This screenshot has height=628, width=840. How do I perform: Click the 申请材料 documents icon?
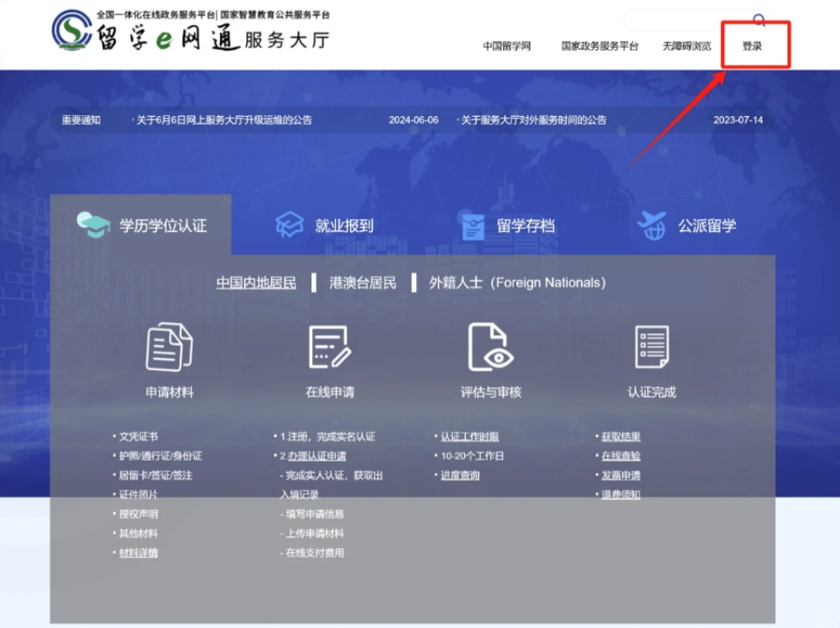[169, 347]
